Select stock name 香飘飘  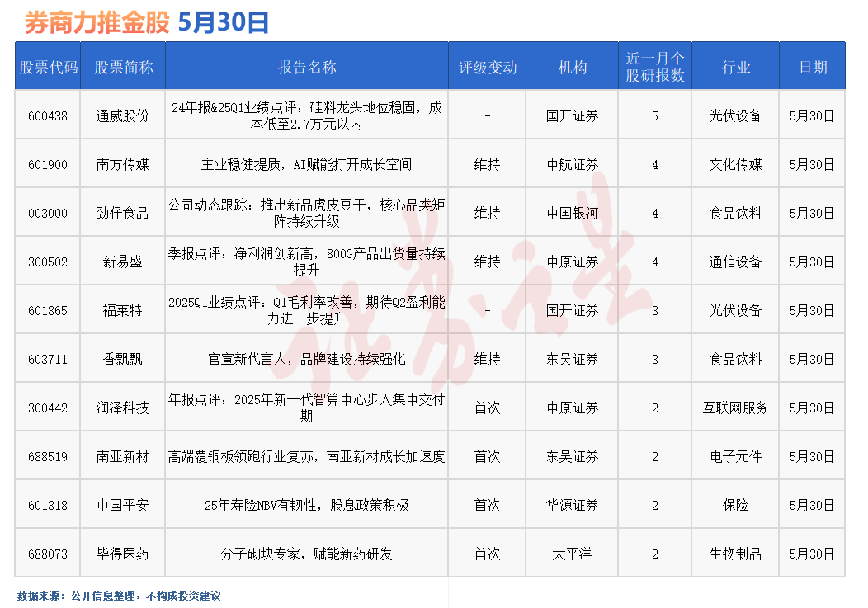pyautogui.click(x=123, y=360)
